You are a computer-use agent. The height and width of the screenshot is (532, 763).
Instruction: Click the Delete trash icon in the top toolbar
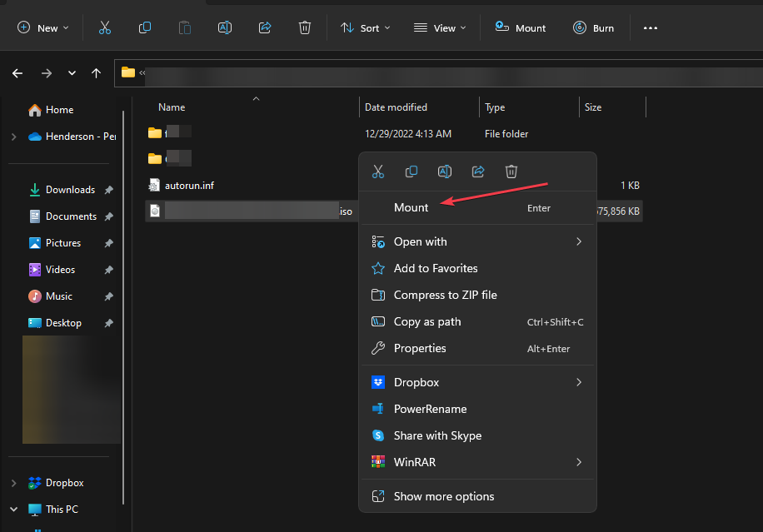305,27
